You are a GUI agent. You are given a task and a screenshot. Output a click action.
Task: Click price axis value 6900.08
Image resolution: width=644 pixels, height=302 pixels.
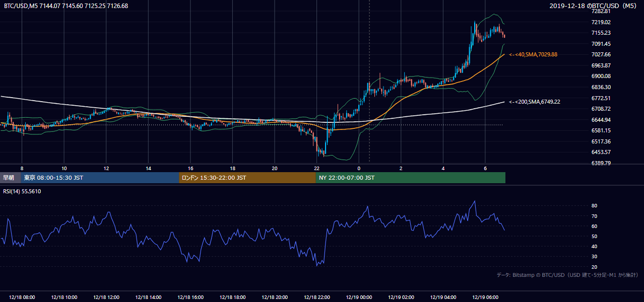(x=601, y=76)
